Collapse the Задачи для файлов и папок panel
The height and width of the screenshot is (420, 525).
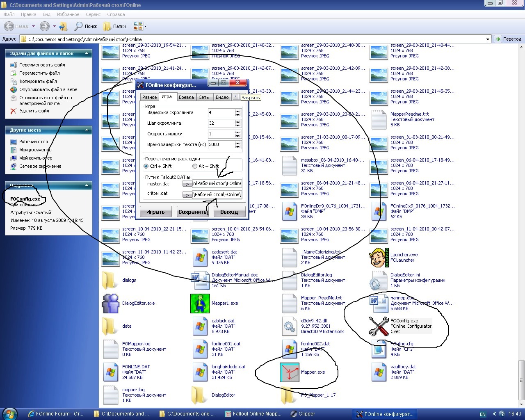87,53
